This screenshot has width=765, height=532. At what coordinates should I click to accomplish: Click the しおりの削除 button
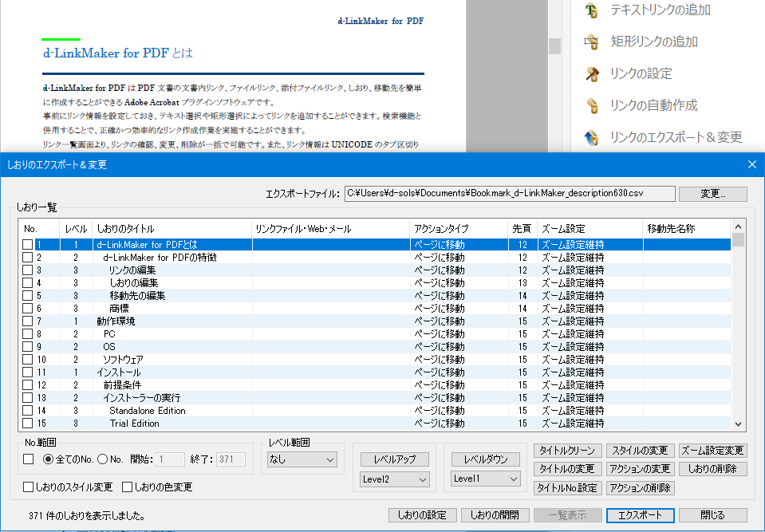pyautogui.click(x=713, y=469)
